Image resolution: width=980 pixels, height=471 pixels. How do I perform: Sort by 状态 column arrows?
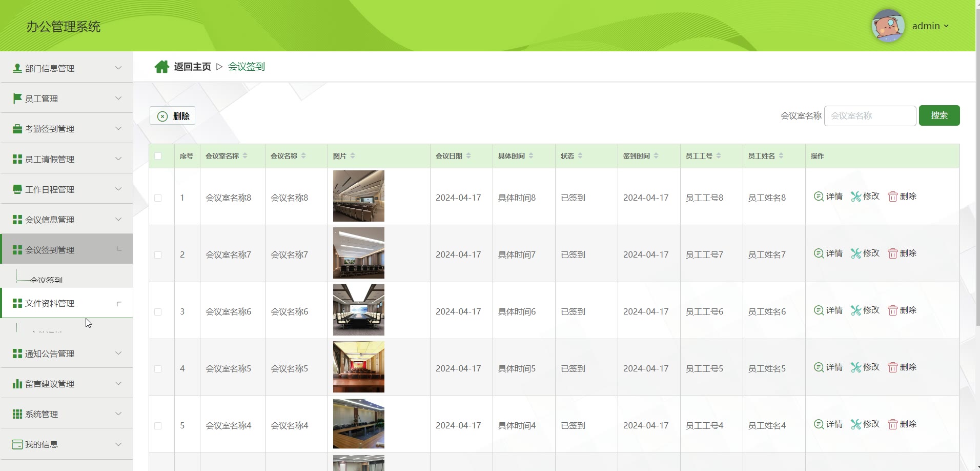click(x=580, y=156)
